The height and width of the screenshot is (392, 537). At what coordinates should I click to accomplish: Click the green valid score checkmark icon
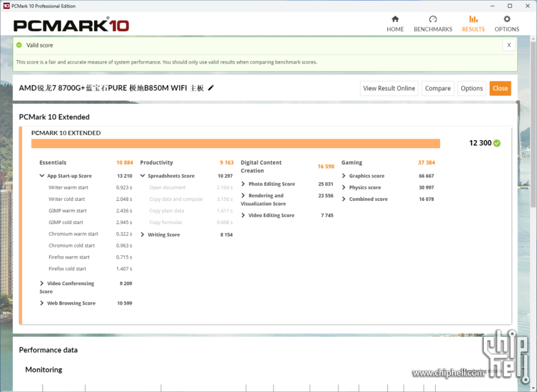click(x=19, y=45)
